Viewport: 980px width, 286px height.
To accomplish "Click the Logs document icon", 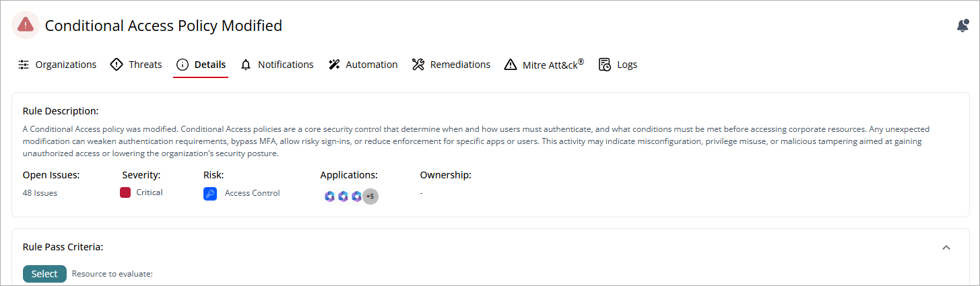I will [x=605, y=65].
